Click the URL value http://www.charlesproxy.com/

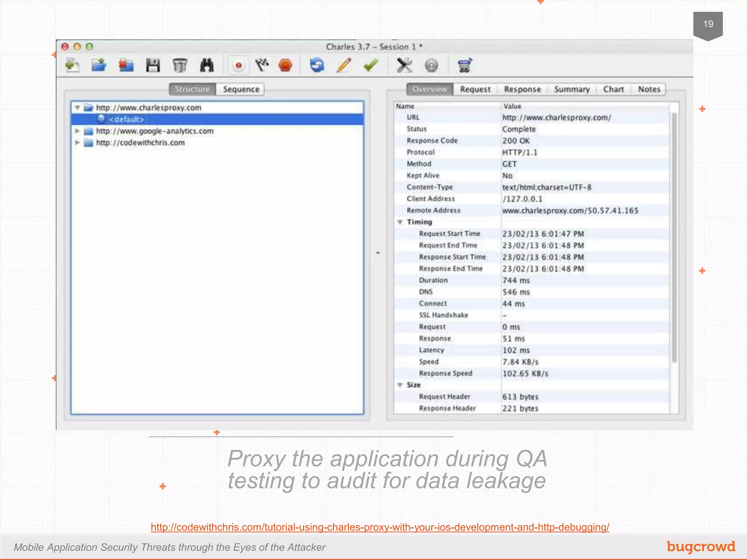point(557,118)
